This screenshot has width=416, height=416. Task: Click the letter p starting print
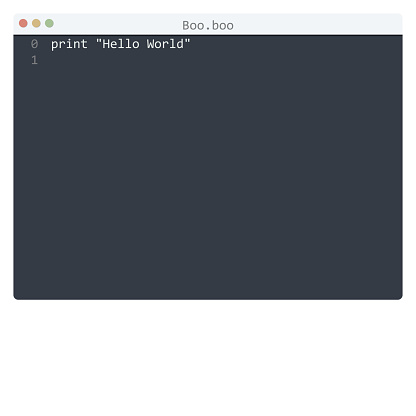(54, 45)
